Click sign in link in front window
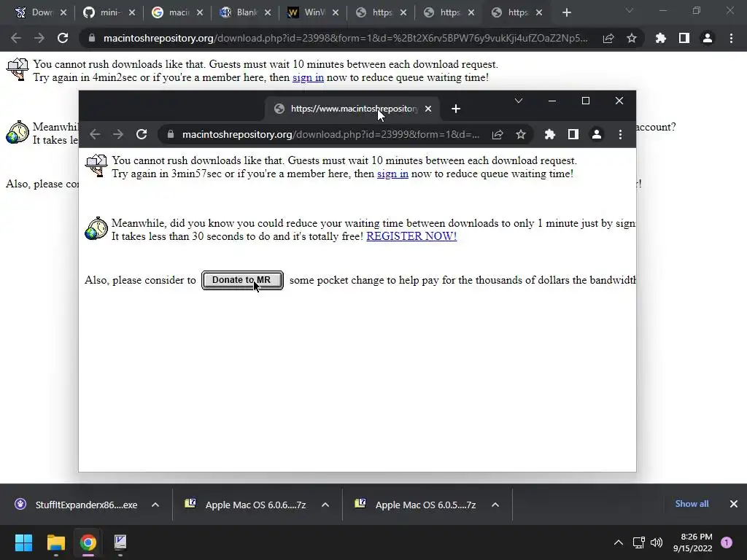Viewport: 747px width, 560px height. [x=392, y=174]
